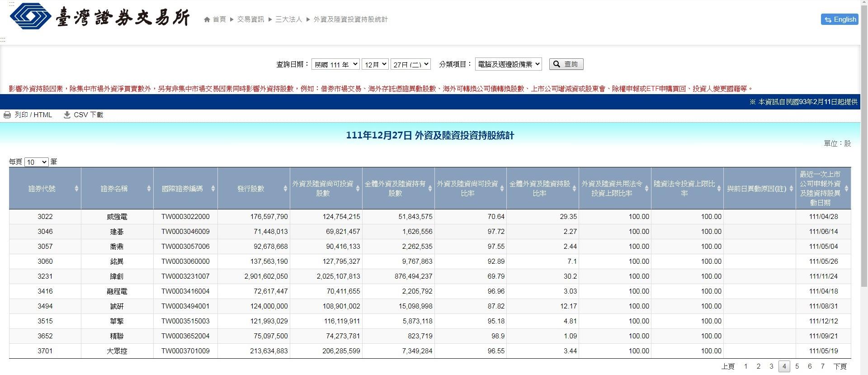The height and width of the screenshot is (375, 868).
Task: Go to page 5 of results
Action: tap(797, 366)
